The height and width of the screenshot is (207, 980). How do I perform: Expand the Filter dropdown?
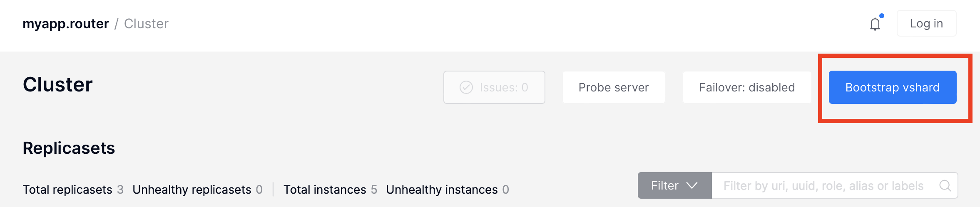[x=674, y=185]
